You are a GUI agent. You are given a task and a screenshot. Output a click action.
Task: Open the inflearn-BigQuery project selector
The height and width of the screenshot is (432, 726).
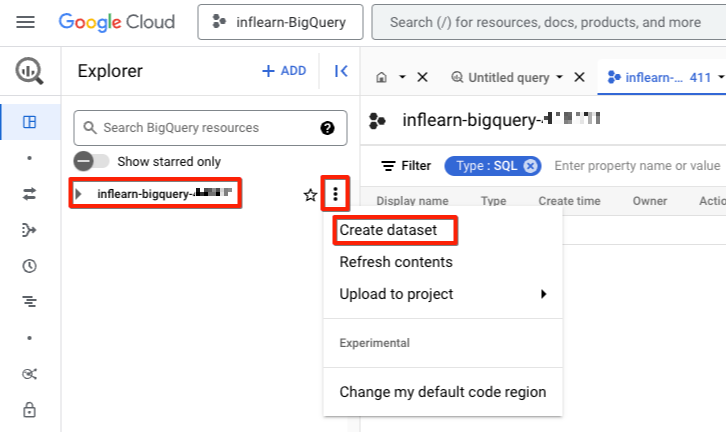tap(280, 22)
